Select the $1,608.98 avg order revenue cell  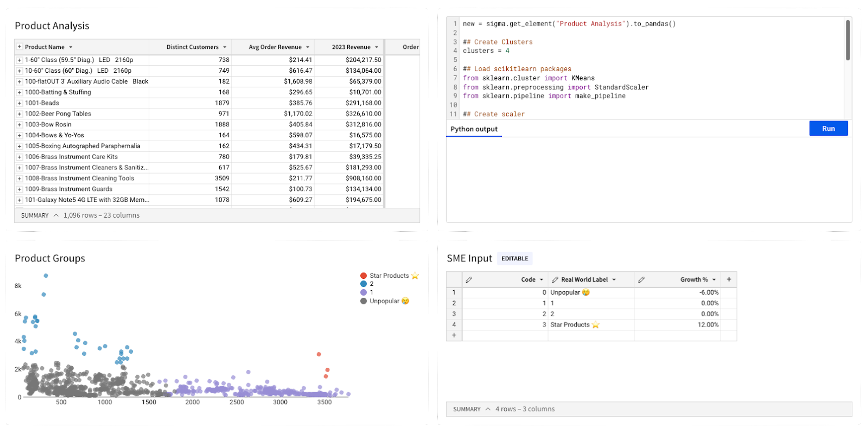pos(273,82)
